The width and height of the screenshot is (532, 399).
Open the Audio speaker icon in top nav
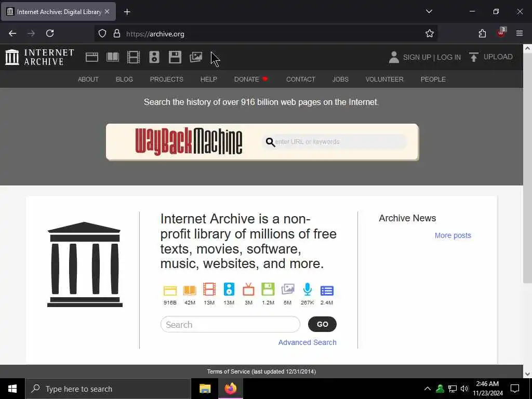pyautogui.click(x=154, y=57)
